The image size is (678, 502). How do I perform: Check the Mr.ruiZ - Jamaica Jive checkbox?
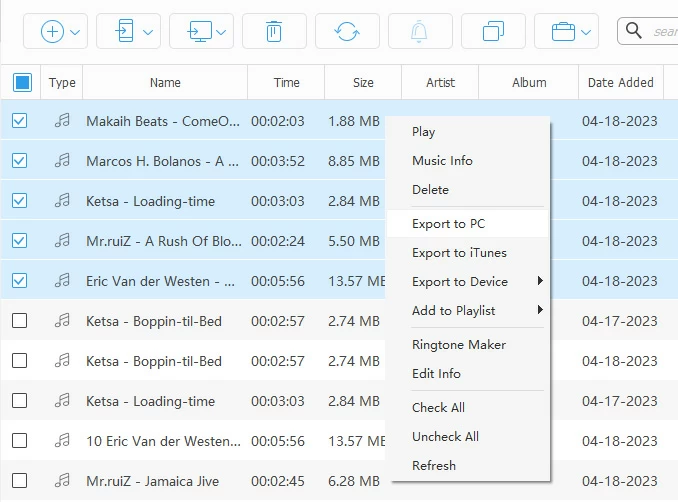(x=20, y=481)
